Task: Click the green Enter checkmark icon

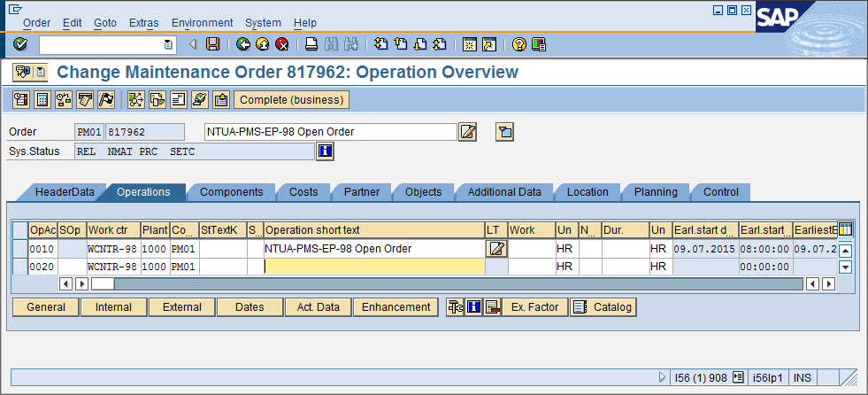Action: (20, 44)
